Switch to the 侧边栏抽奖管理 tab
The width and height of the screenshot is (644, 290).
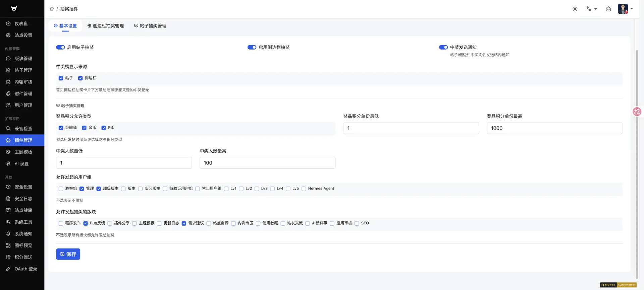click(106, 26)
